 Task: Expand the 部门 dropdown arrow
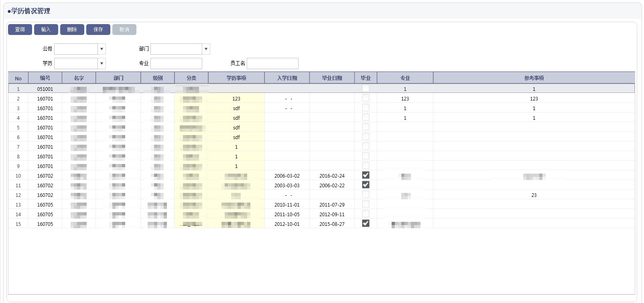(x=206, y=49)
